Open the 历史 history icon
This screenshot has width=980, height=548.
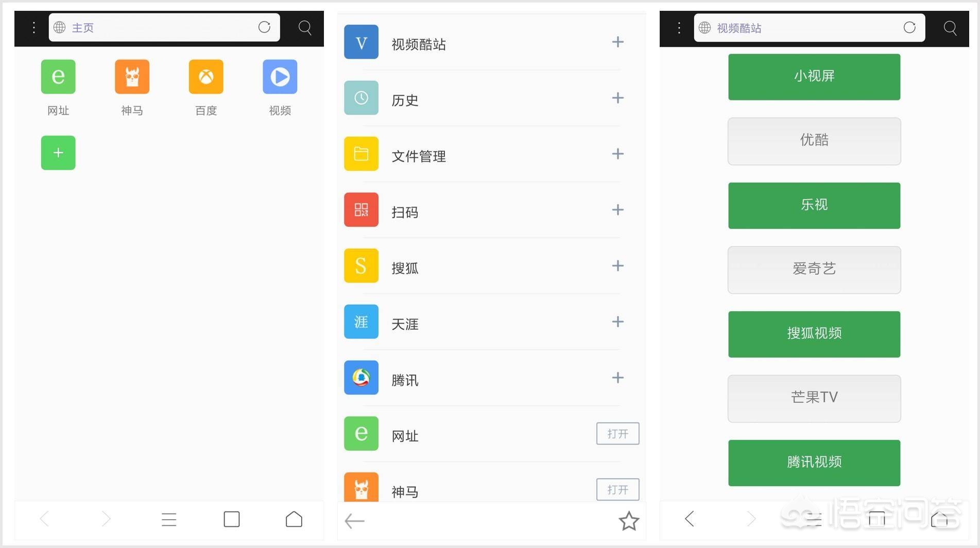360,97
